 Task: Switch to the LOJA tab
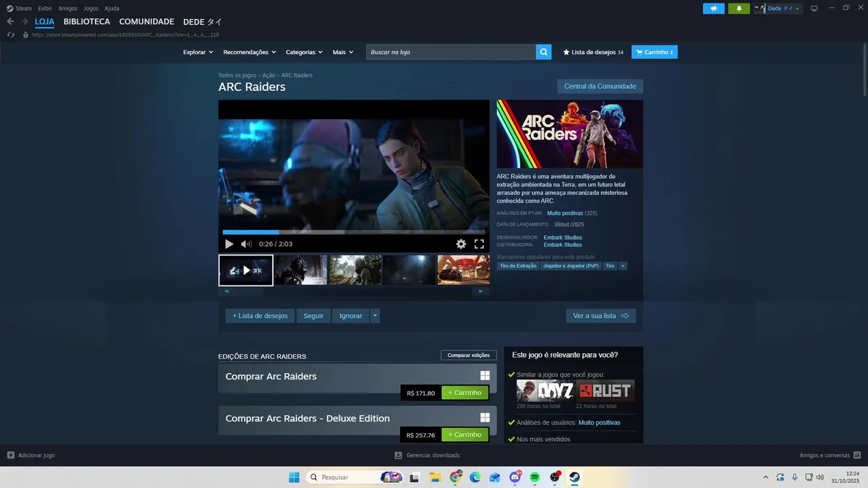[x=45, y=22]
